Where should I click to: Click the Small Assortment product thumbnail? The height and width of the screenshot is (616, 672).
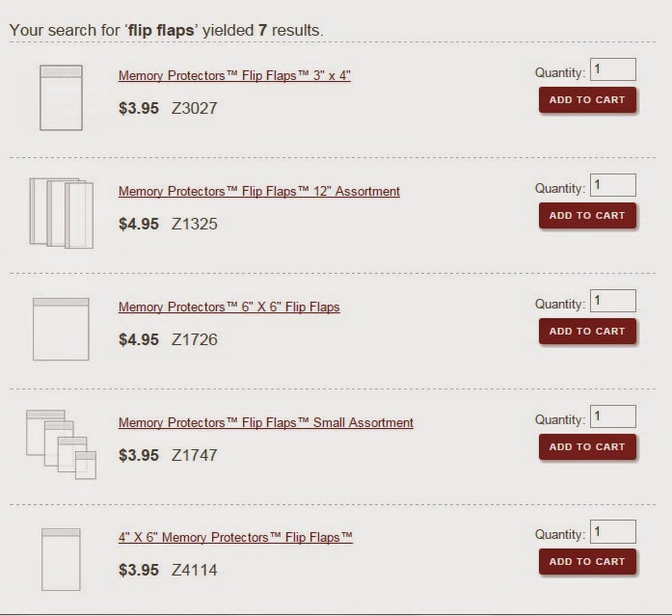(x=62, y=443)
